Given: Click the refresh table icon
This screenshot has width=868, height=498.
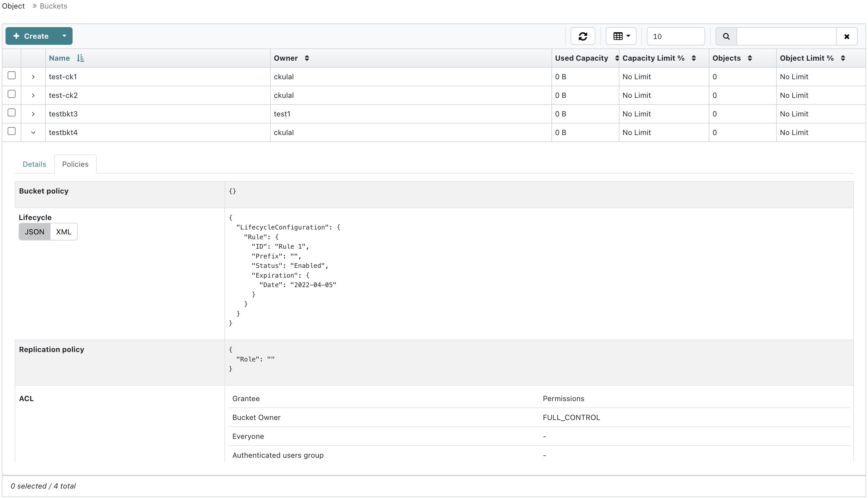Looking at the screenshot, I should pyautogui.click(x=583, y=36).
